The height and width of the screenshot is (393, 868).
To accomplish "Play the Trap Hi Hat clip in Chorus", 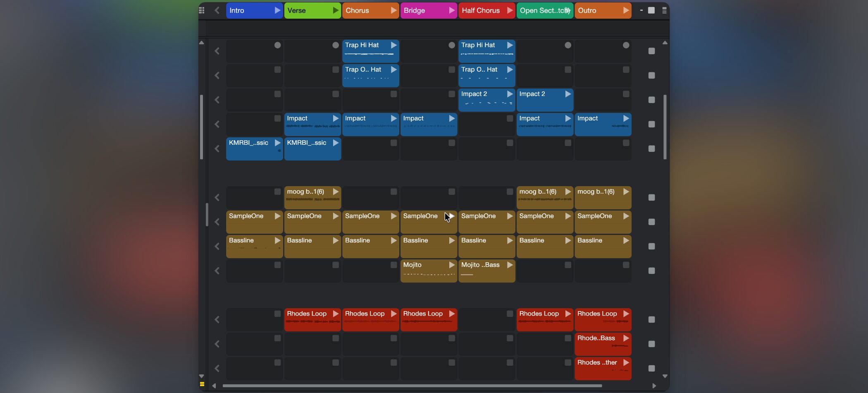I will pos(393,45).
